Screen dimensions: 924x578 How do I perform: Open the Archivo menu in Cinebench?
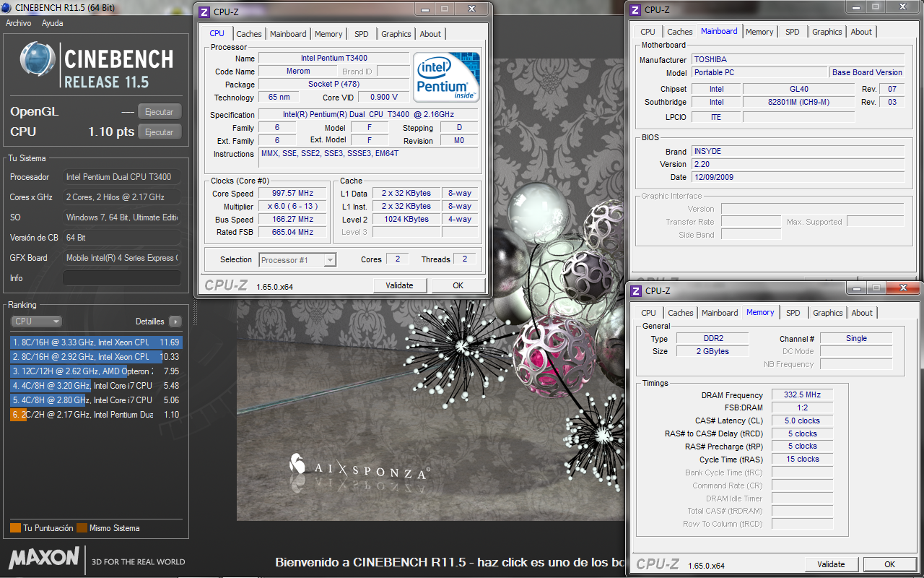tap(19, 23)
